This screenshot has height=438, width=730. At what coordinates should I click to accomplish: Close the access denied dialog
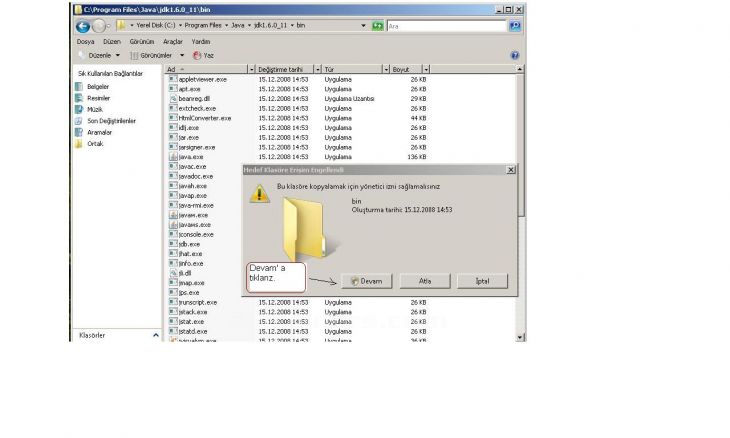coord(511,170)
